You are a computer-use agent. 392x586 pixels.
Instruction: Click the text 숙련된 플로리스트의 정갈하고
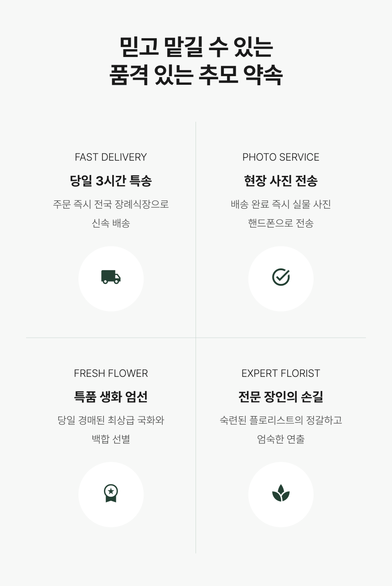pos(281,420)
